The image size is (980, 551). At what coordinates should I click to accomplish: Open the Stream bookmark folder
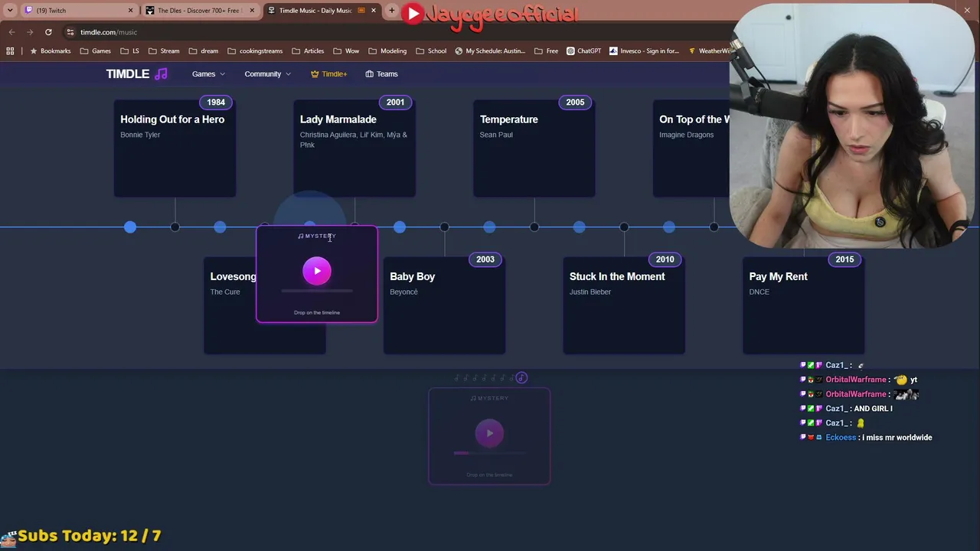click(164, 51)
